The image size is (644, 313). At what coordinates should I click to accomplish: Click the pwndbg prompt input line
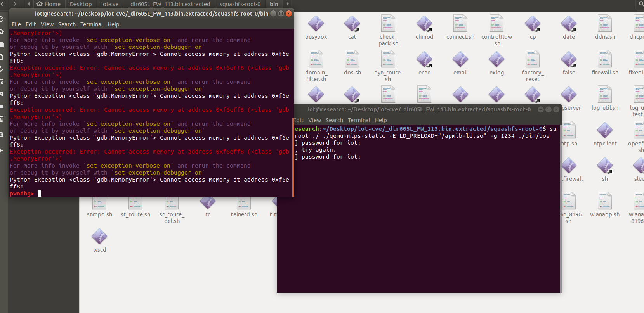click(155, 193)
